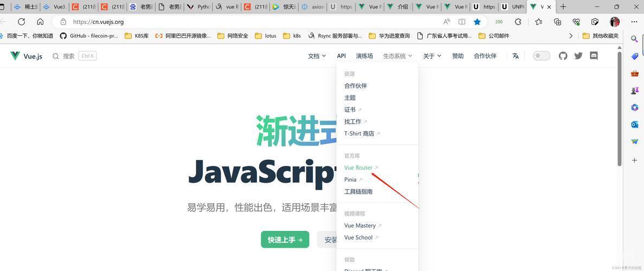Open the 合作伙伴 navbar link
This screenshot has width=644, height=271.
pos(485,56)
